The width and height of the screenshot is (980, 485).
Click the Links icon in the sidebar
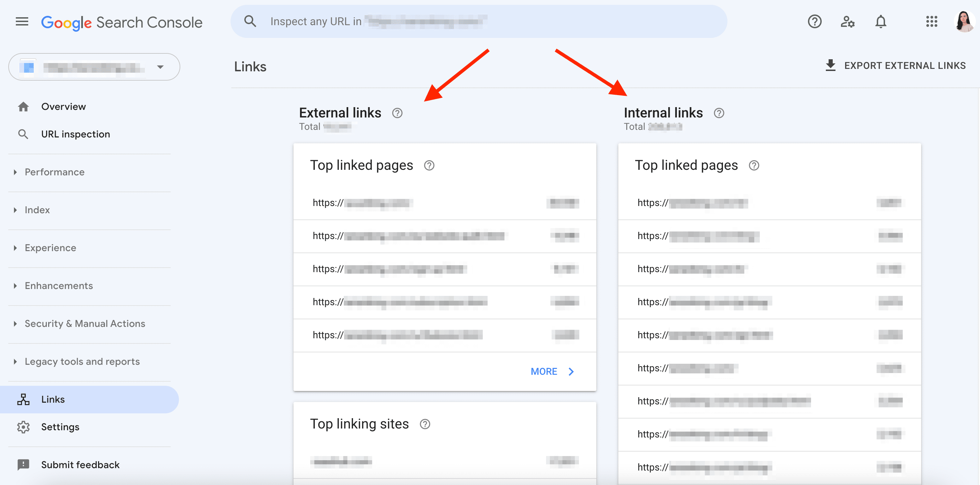(23, 399)
